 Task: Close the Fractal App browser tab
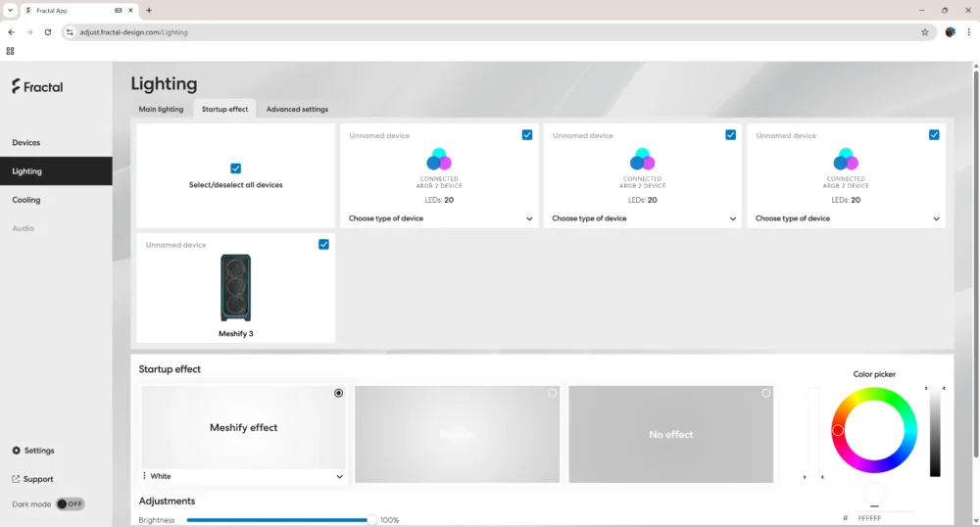pyautogui.click(x=130, y=10)
